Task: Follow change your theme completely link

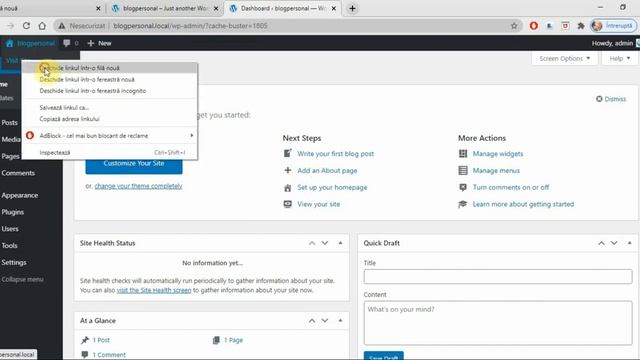Action: click(x=138, y=186)
